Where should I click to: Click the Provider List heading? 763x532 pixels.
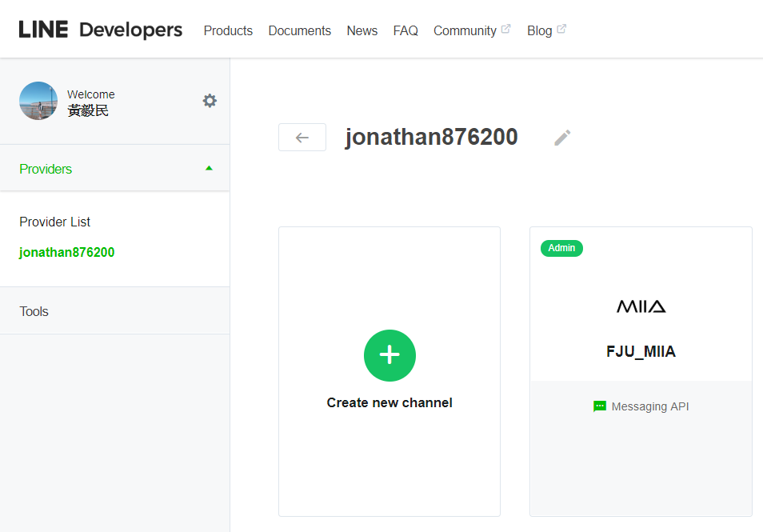point(55,222)
